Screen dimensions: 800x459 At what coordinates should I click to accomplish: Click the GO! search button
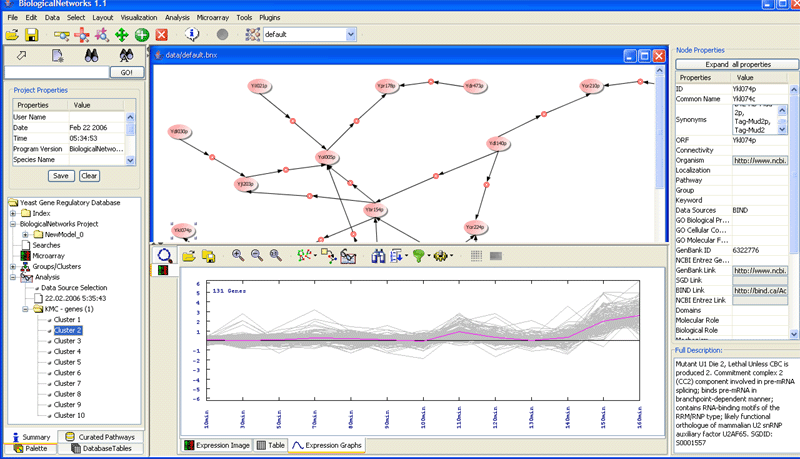127,72
